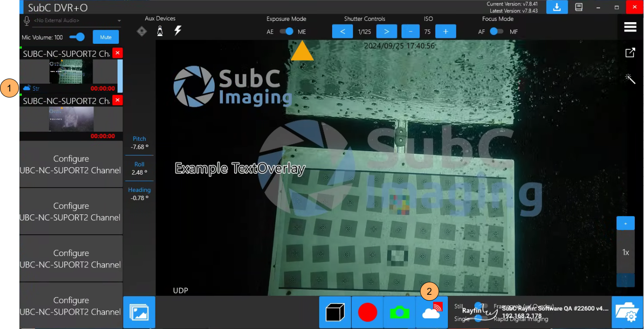The image size is (644, 329).
Task: Pop out the video window
Action: click(630, 53)
